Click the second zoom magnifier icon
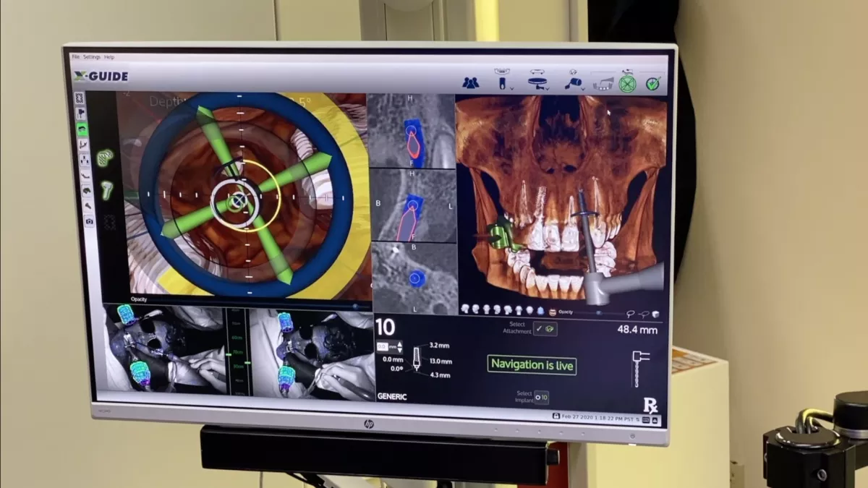The width and height of the screenshot is (868, 488). pos(644,314)
